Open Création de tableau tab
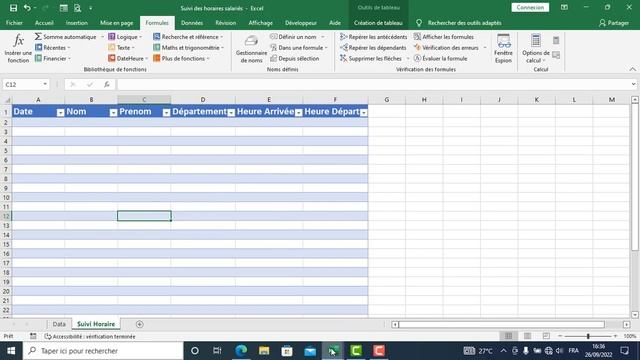The width and height of the screenshot is (640, 360). (x=378, y=23)
